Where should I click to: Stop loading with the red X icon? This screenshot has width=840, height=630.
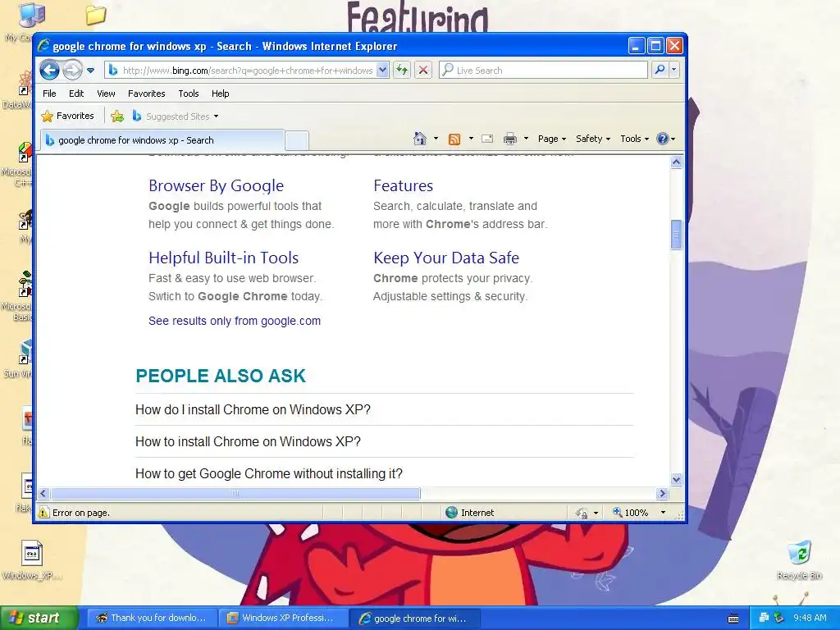click(423, 71)
